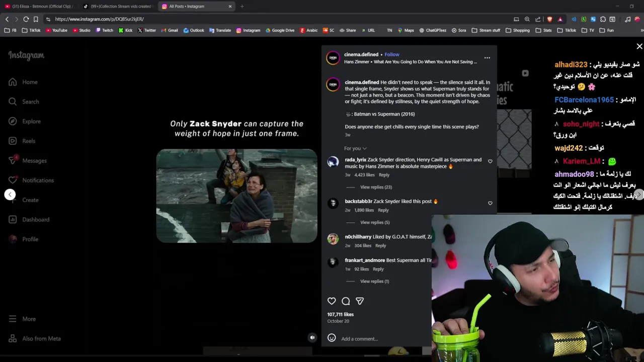Switch to the TikTok Collection Stream tab
This screenshot has height=362, width=644.
coord(117,6)
